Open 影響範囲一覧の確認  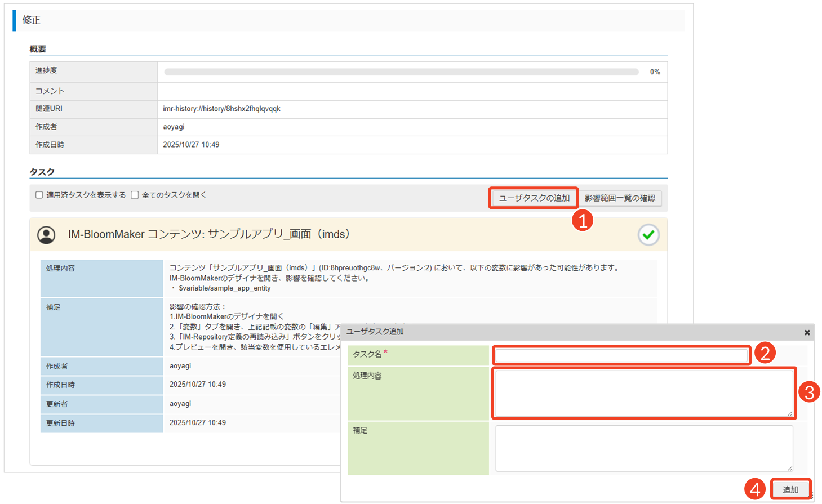click(619, 198)
